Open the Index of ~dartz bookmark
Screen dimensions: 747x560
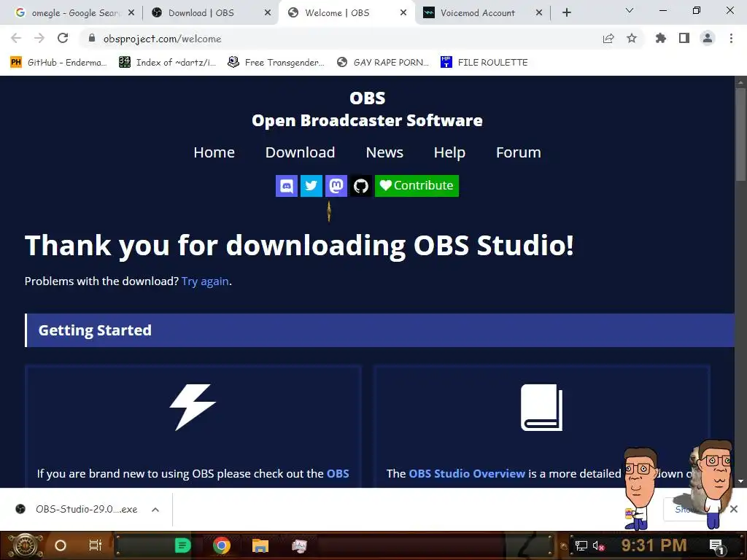tap(167, 63)
